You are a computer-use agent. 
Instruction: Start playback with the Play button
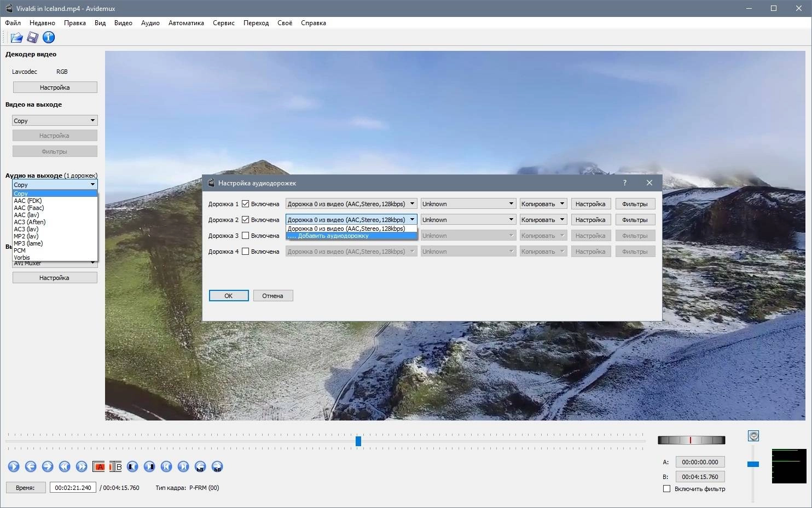(14, 466)
